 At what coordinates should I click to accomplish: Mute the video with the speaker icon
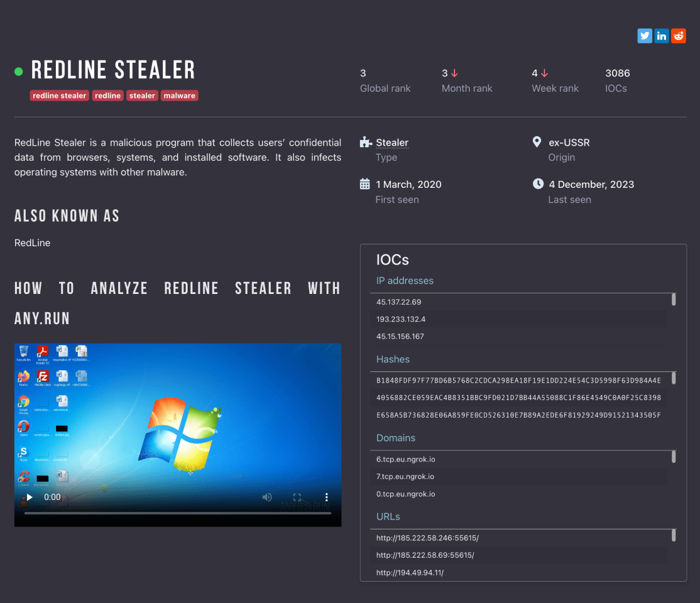267,497
